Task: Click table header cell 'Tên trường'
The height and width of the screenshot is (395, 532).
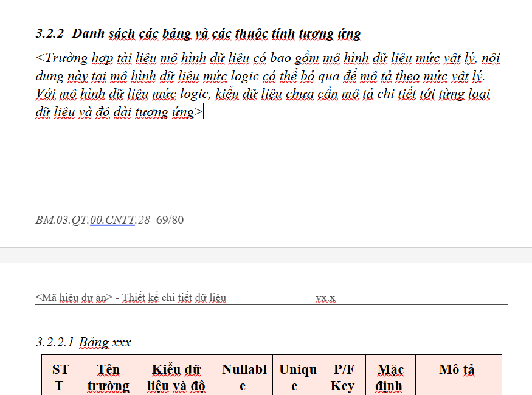Action: pos(109,375)
